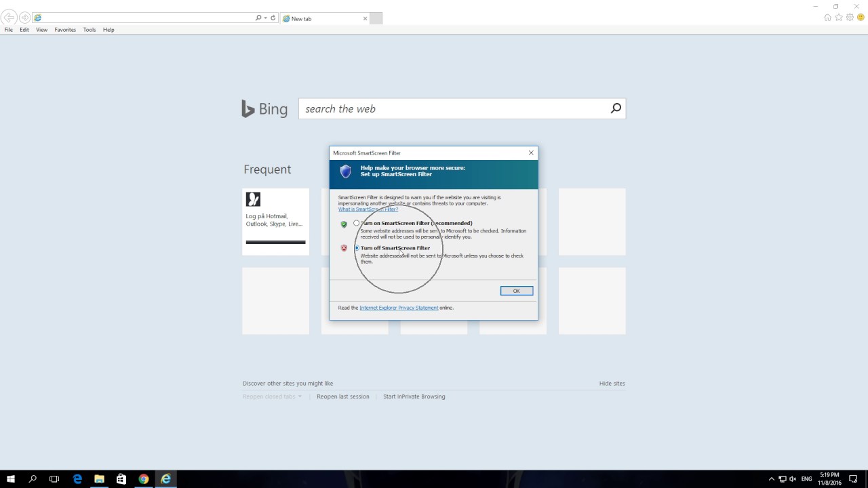Screen dimensions: 868x488
Task: Open a new blank tab button
Action: click(376, 18)
